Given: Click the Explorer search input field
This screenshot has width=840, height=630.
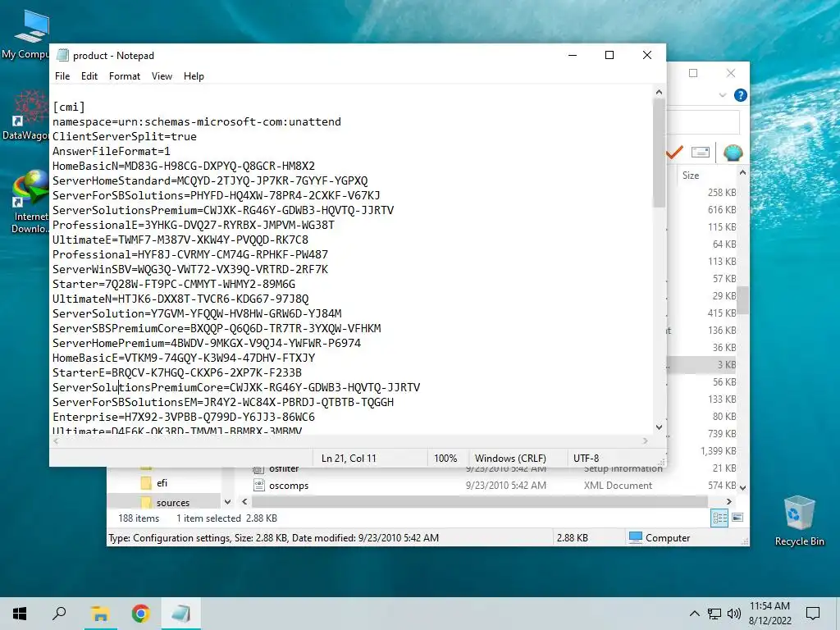Looking at the screenshot, I should point(703,122).
